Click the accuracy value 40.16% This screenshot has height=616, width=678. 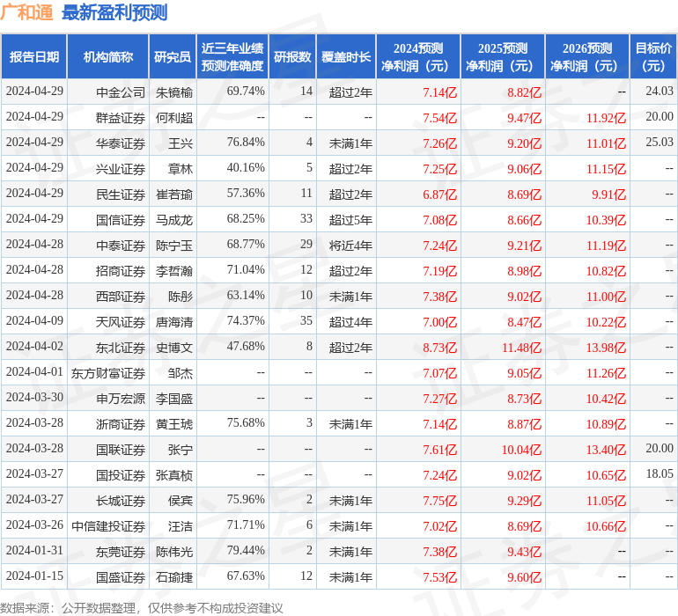pyautogui.click(x=246, y=167)
